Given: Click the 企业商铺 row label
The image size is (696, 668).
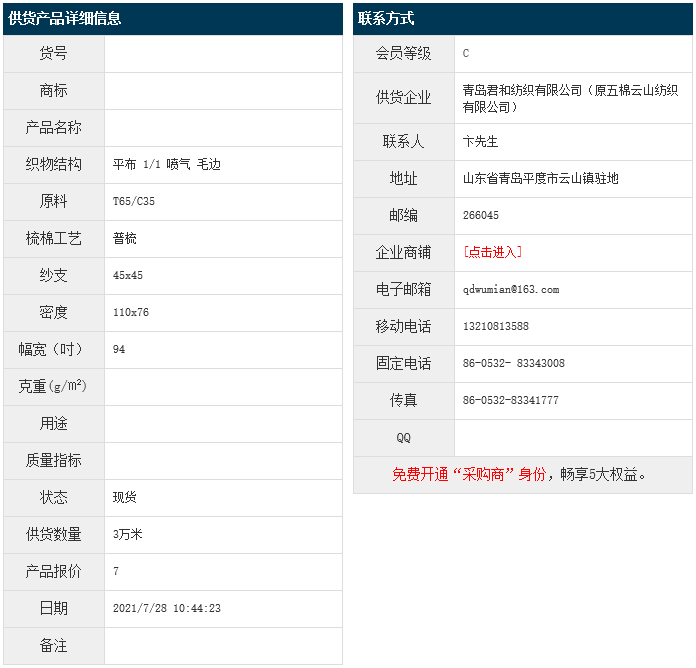Looking at the screenshot, I should click(x=403, y=252).
